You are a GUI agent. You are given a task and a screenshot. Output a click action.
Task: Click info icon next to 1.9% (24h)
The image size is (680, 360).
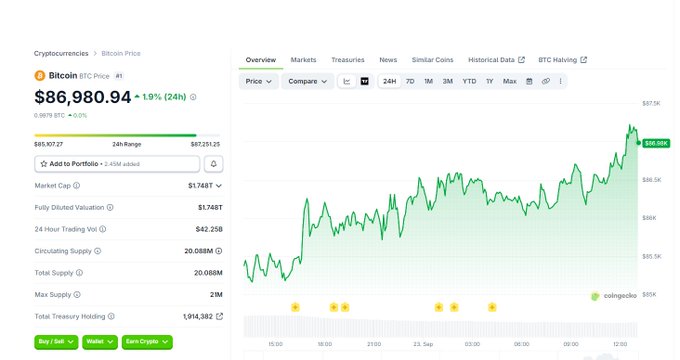(x=193, y=97)
